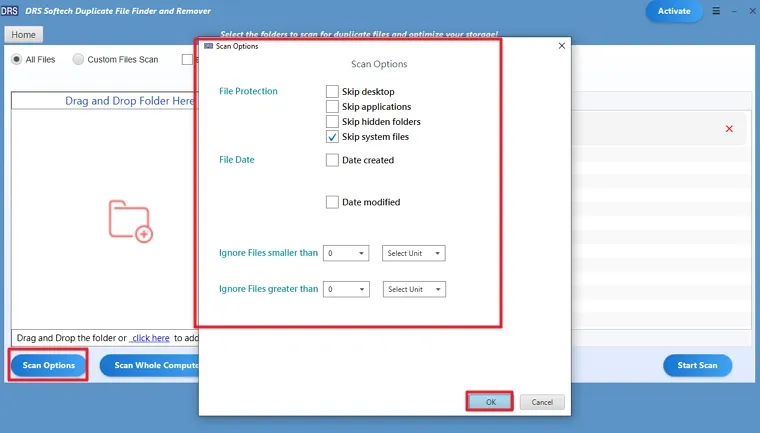
Task: Click OK in Scan Options dialog
Action: click(x=490, y=402)
